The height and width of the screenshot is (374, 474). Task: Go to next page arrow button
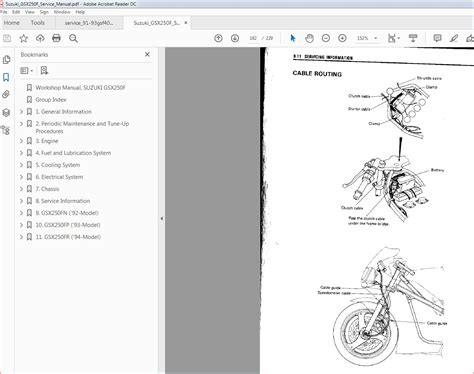tap(235, 38)
